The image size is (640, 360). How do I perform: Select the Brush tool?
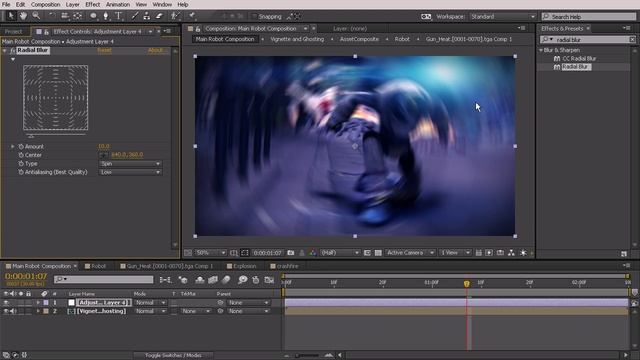click(x=134, y=16)
